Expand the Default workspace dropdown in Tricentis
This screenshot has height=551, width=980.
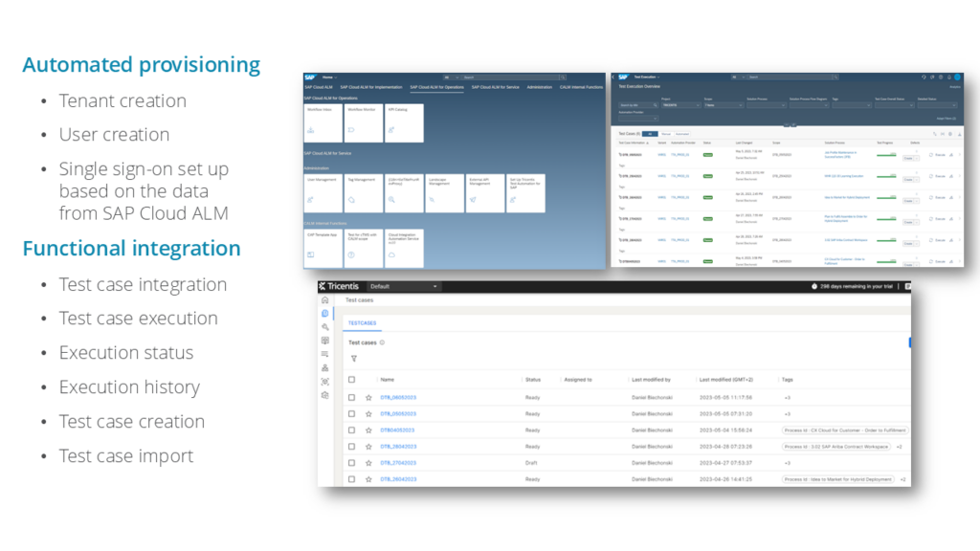pyautogui.click(x=404, y=287)
